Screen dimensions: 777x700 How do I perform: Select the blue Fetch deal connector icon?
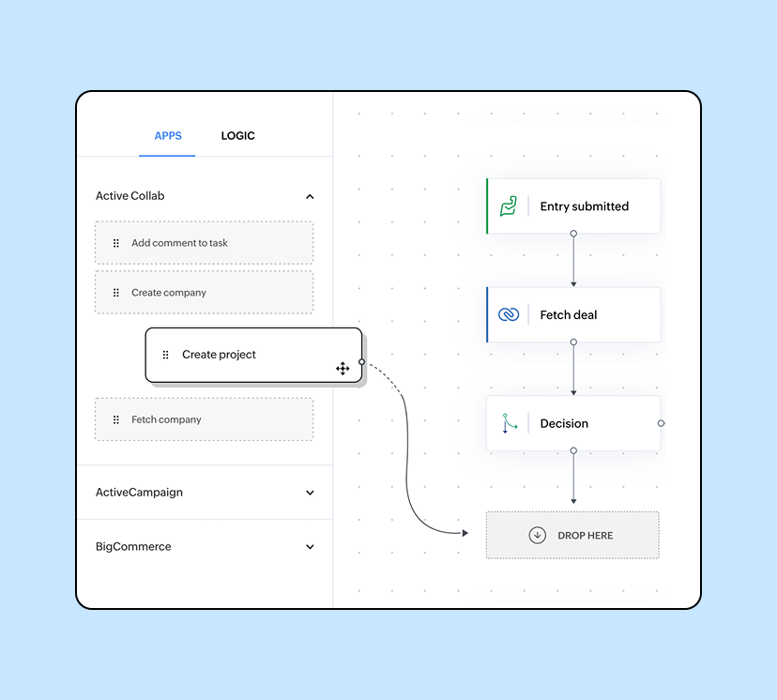pos(509,314)
